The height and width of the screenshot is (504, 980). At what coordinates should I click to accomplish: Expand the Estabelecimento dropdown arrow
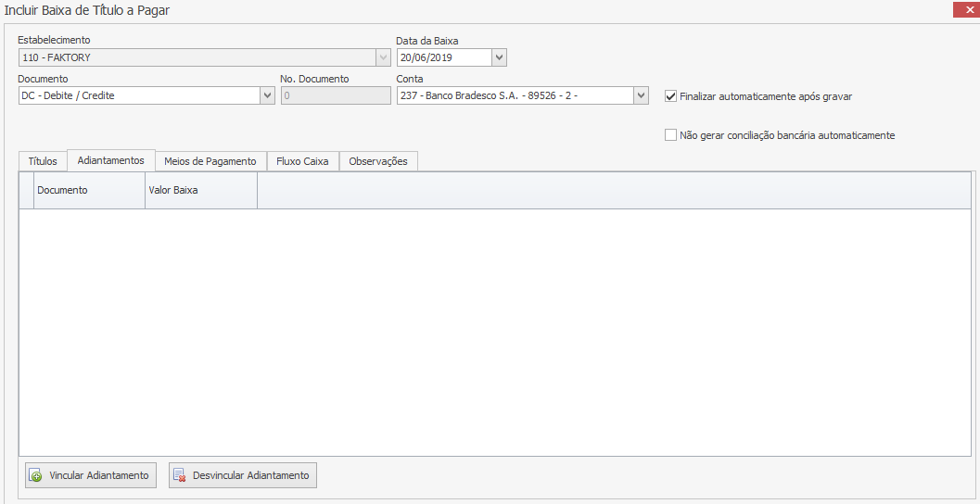click(x=383, y=57)
